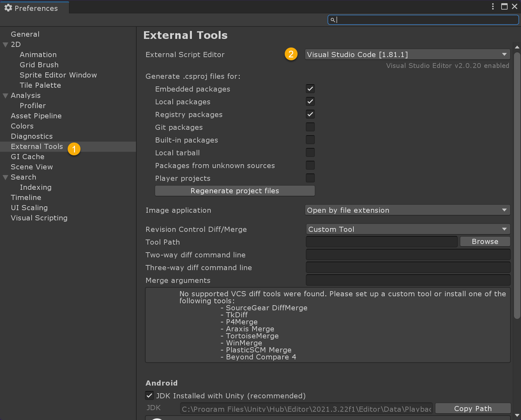Open Image application dropdown
The width and height of the screenshot is (521, 420).
pyautogui.click(x=407, y=210)
